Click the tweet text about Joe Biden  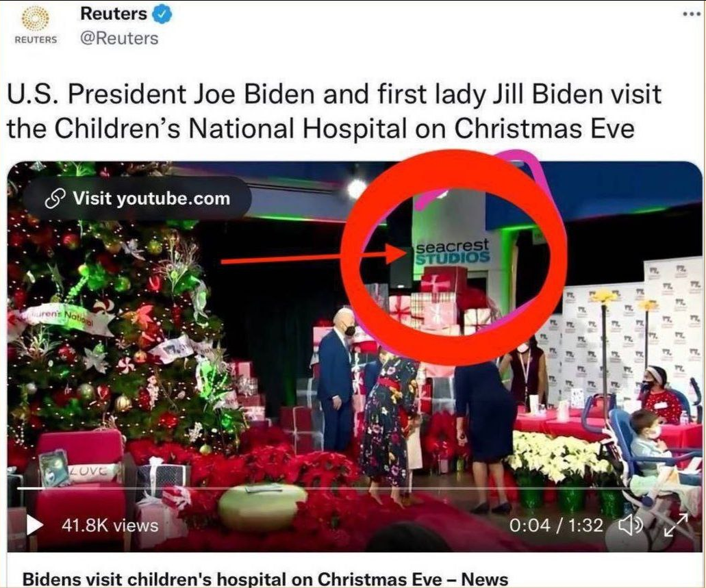[333, 111]
